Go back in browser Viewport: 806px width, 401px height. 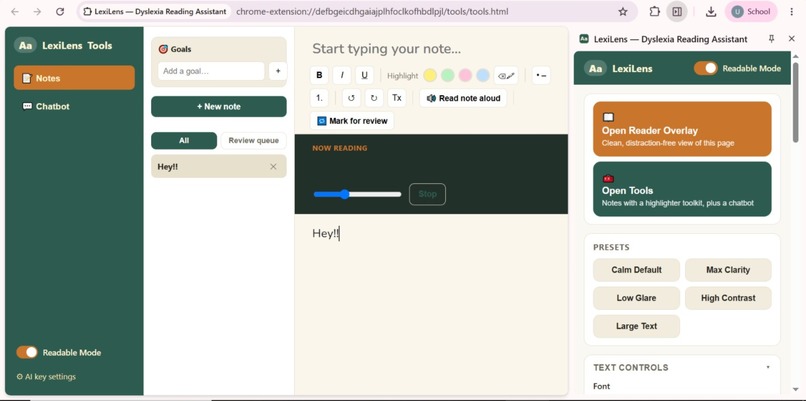click(15, 11)
